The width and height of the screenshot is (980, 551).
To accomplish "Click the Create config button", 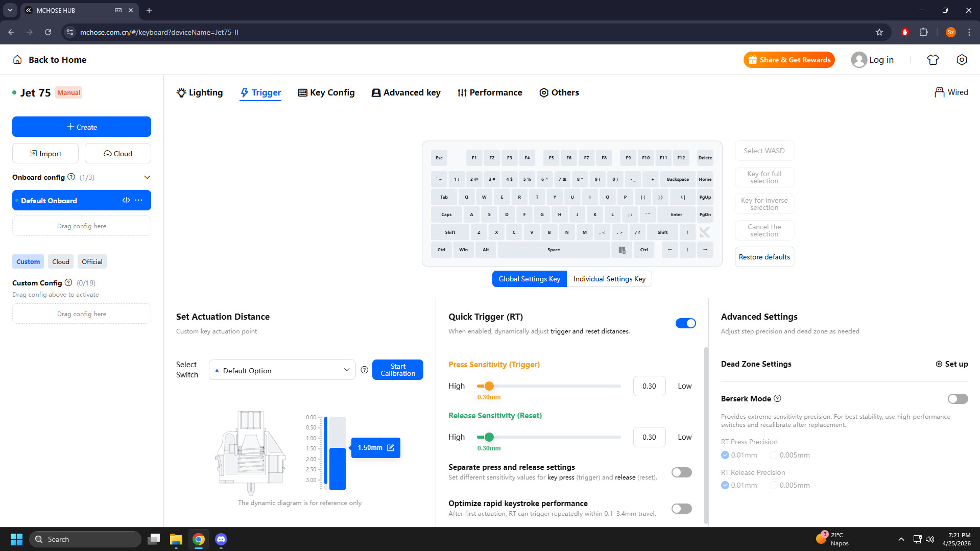I will [82, 127].
